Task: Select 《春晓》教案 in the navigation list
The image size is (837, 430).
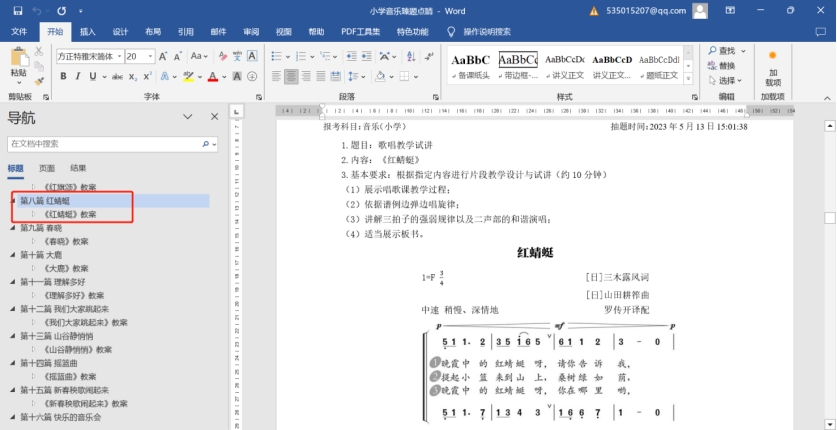Action: pos(66,241)
